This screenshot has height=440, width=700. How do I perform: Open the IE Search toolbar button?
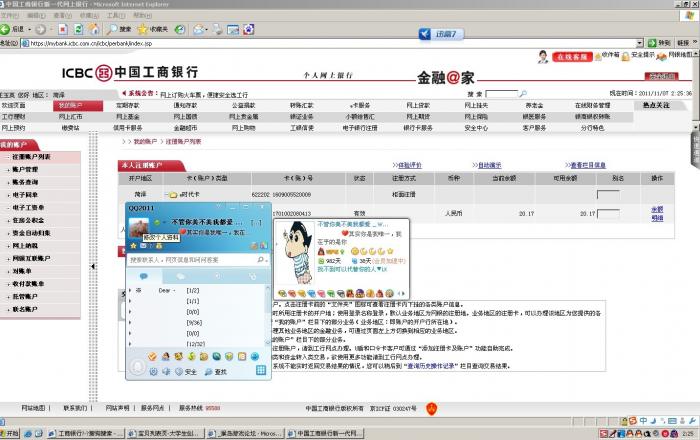[x=118, y=29]
